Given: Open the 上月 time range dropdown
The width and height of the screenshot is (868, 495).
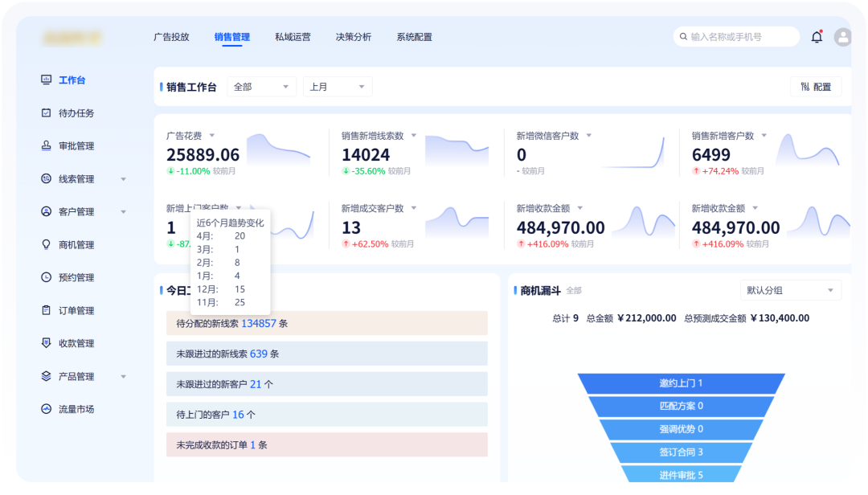Looking at the screenshot, I should [x=338, y=87].
